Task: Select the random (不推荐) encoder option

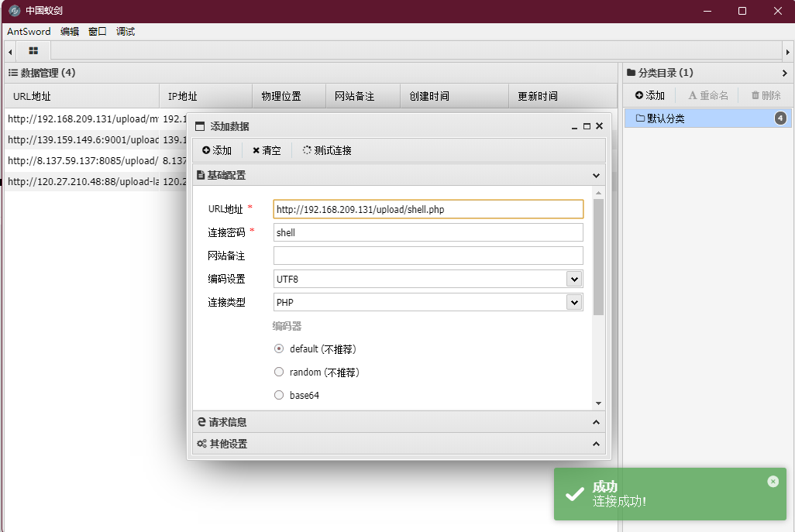Action: (x=278, y=372)
